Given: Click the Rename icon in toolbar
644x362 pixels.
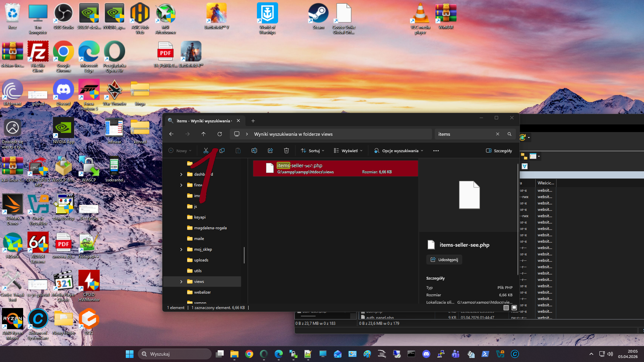Looking at the screenshot, I should click(254, 151).
